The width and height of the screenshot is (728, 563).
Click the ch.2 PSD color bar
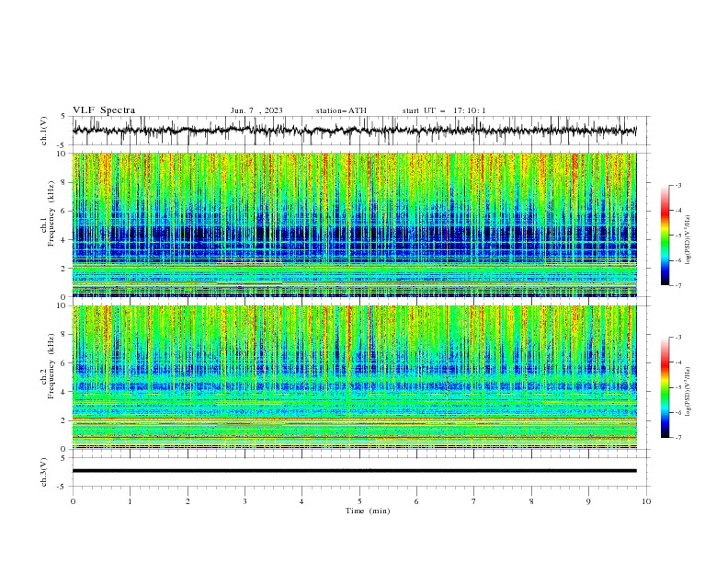pos(665,387)
